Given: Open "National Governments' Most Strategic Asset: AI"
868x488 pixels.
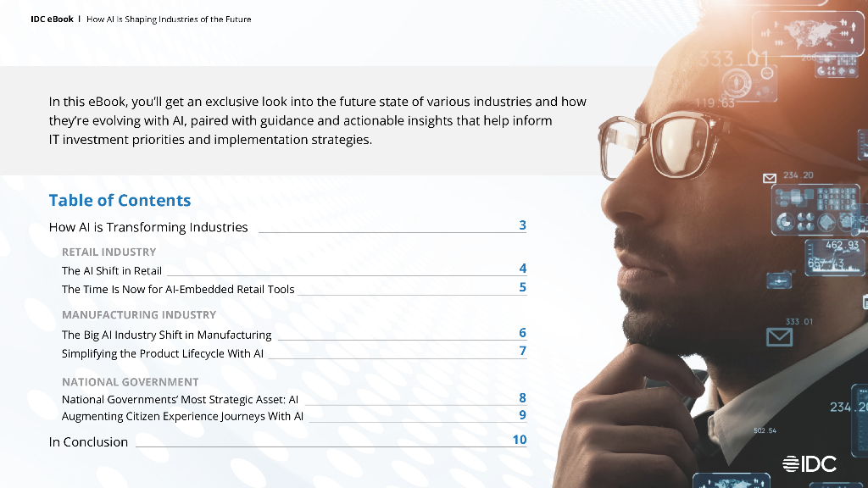Looking at the screenshot, I should point(180,399).
